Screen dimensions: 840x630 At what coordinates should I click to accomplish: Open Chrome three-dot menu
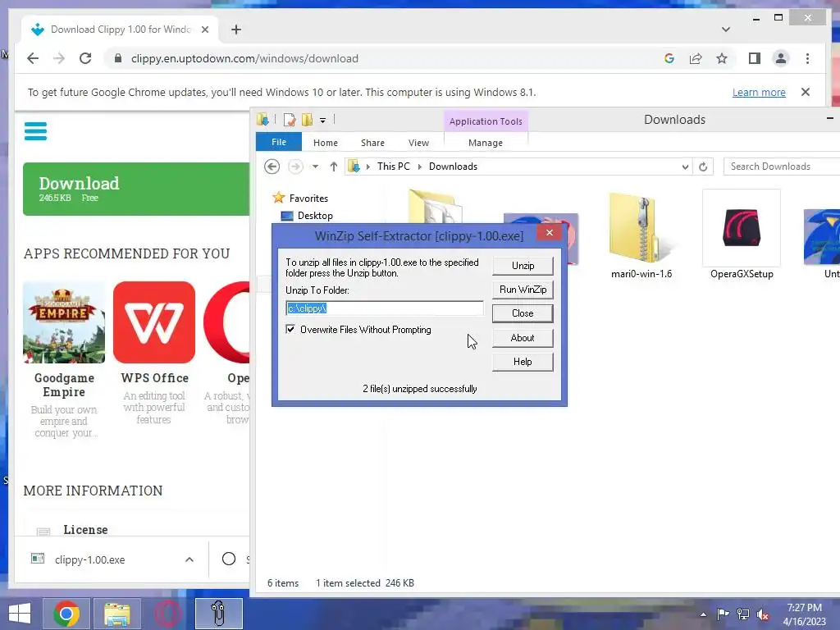tap(807, 58)
